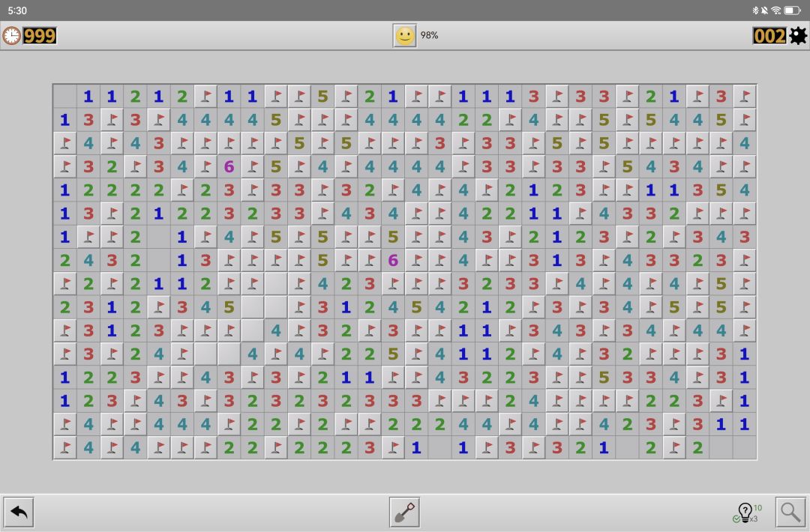Tap the battery icon in status bar
Viewport: 810px width, 532px height.
pyautogui.click(x=793, y=10)
